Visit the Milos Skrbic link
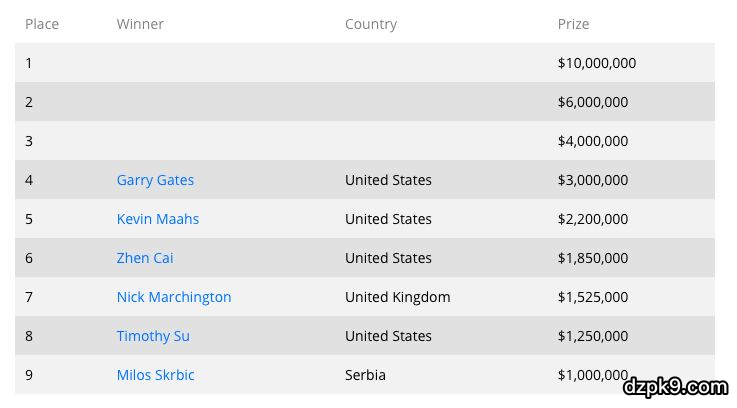The image size is (737, 408). pyautogui.click(x=155, y=375)
